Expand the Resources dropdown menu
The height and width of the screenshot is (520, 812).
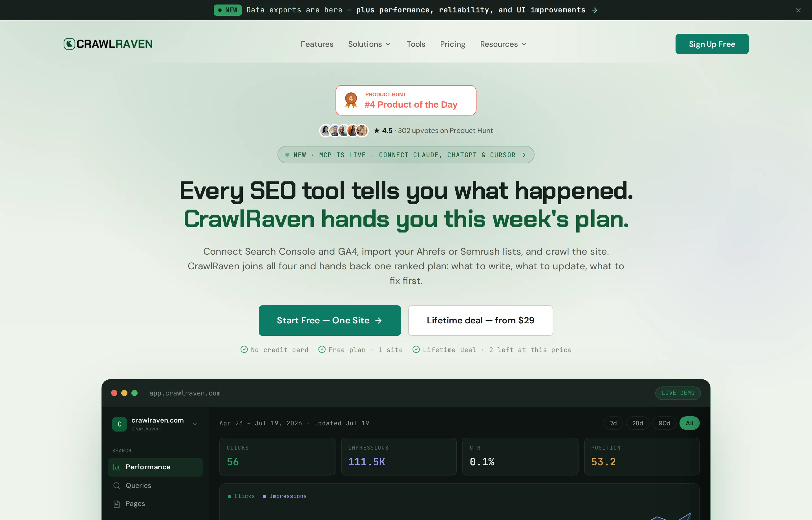(x=503, y=44)
